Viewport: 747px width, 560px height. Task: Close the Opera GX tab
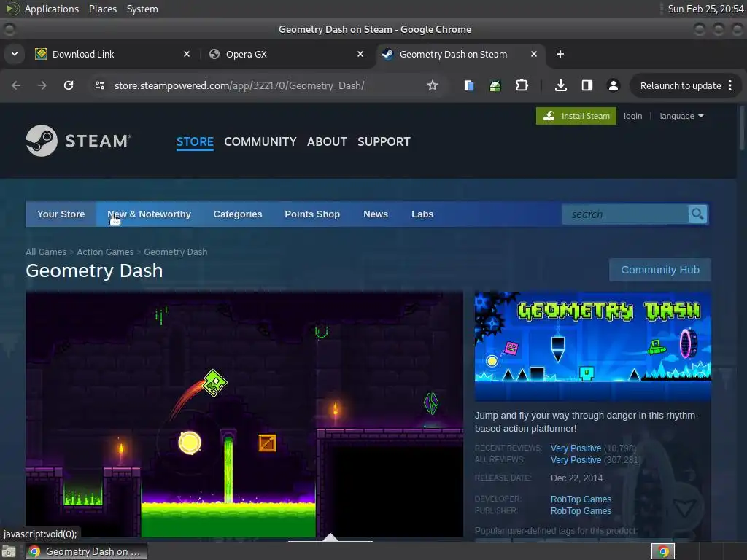tap(360, 54)
